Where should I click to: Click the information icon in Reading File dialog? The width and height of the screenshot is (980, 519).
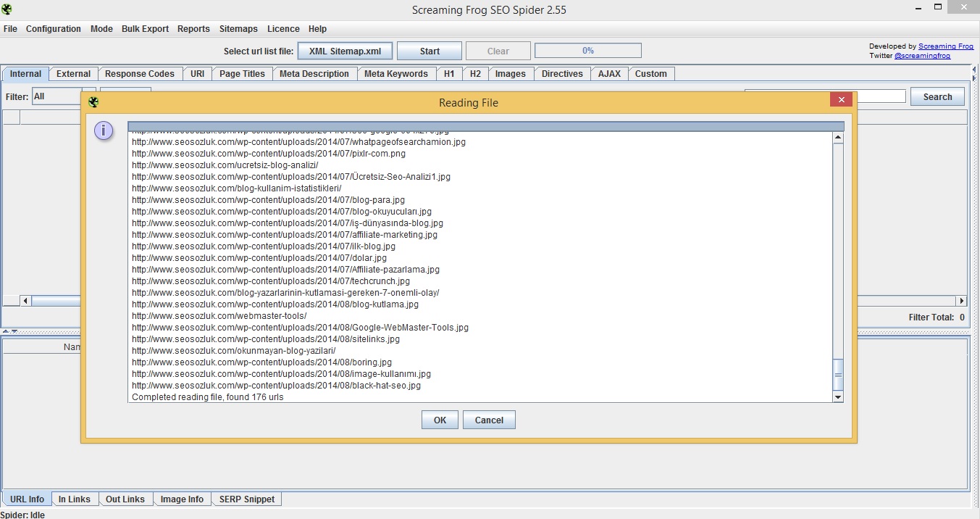(104, 130)
